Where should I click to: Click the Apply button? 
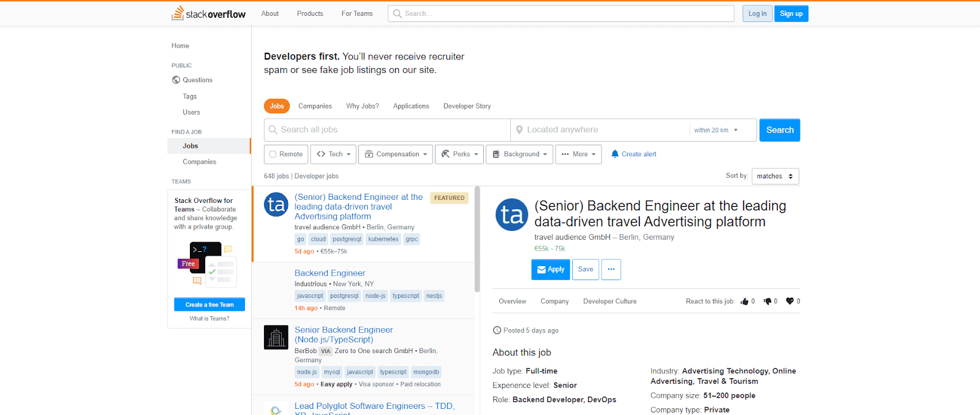(551, 270)
